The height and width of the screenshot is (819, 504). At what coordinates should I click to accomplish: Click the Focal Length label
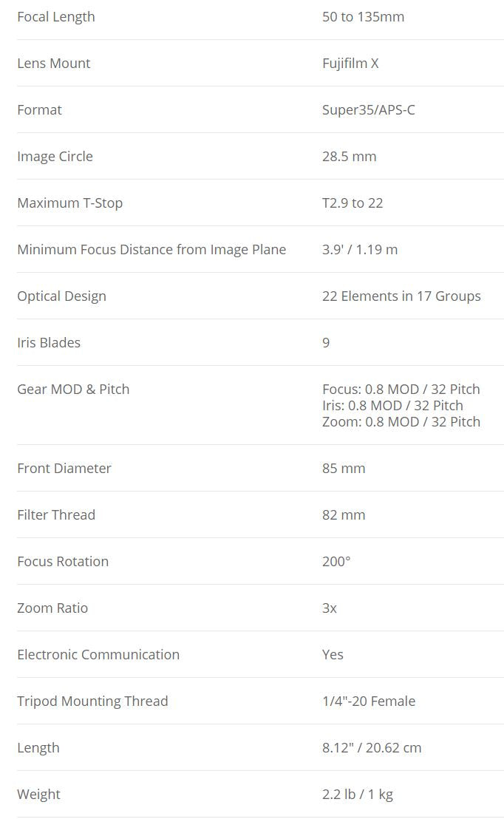(x=56, y=17)
